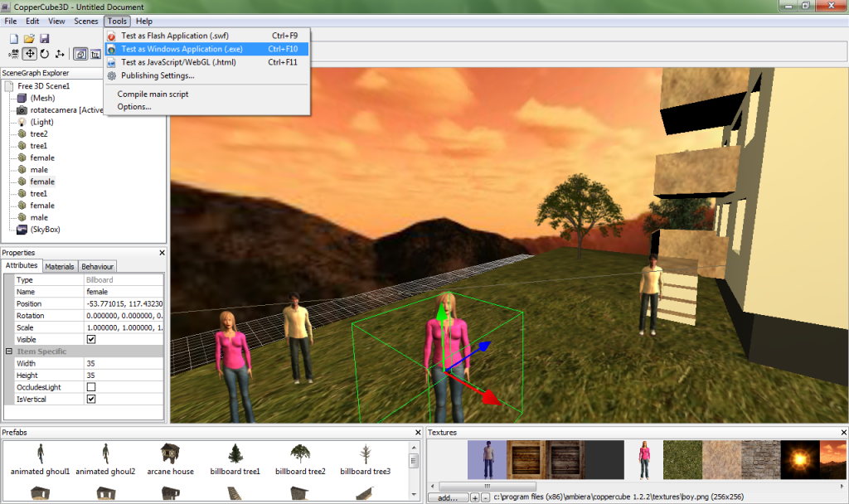Viewport: 849px width, 504px height.
Task: Select the grey stone wall texture
Action: coord(761,459)
